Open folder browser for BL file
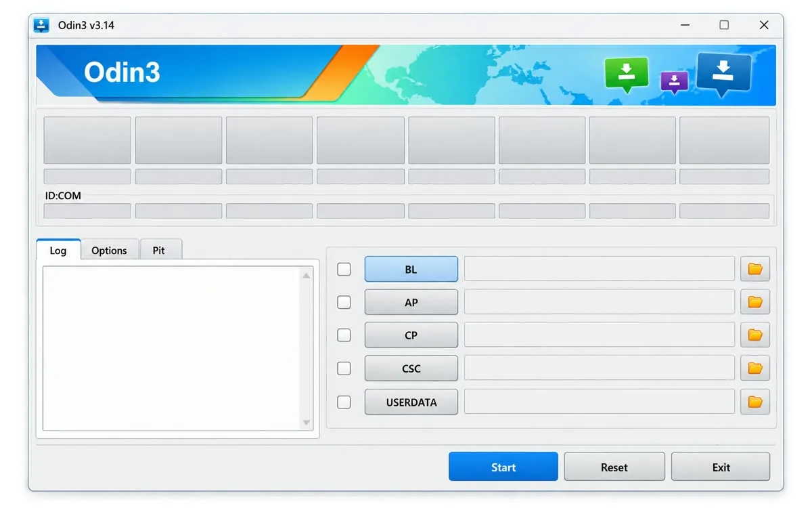Image resolution: width=812 pixels, height=508 pixels. (755, 269)
